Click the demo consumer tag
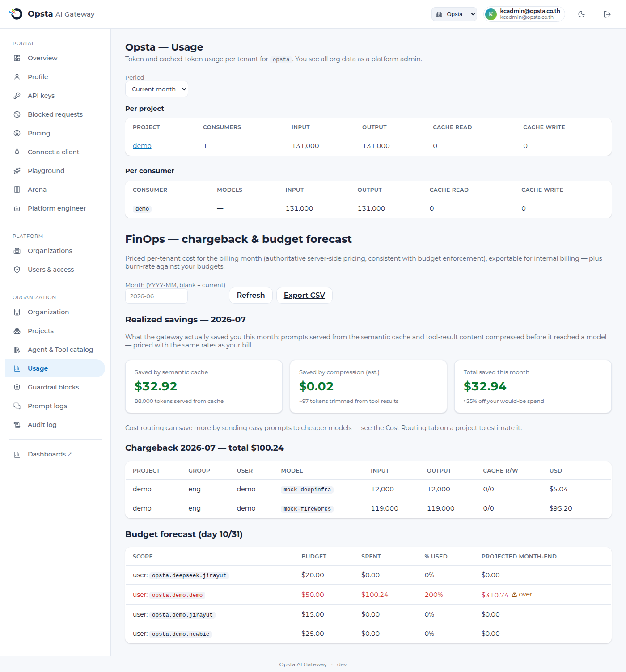Viewport: 626px width, 672px height. tap(142, 209)
